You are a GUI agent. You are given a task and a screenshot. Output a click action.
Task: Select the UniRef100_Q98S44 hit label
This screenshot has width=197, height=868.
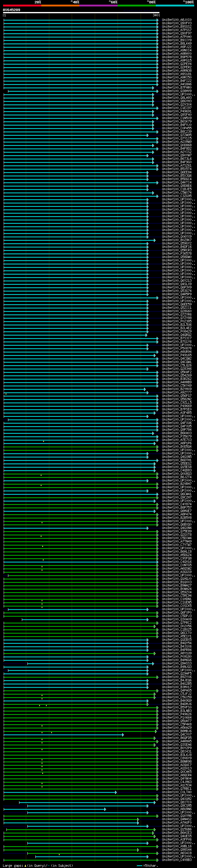tap(177, 850)
